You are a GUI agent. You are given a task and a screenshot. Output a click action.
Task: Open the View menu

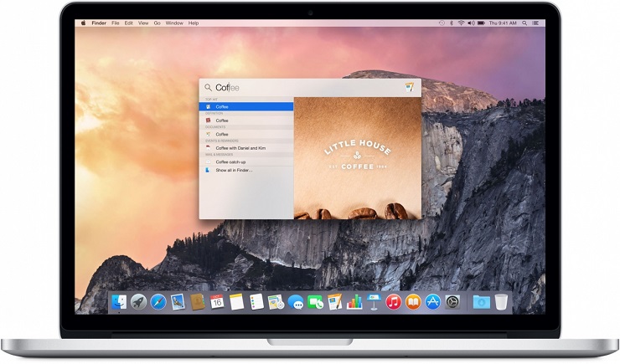143,23
